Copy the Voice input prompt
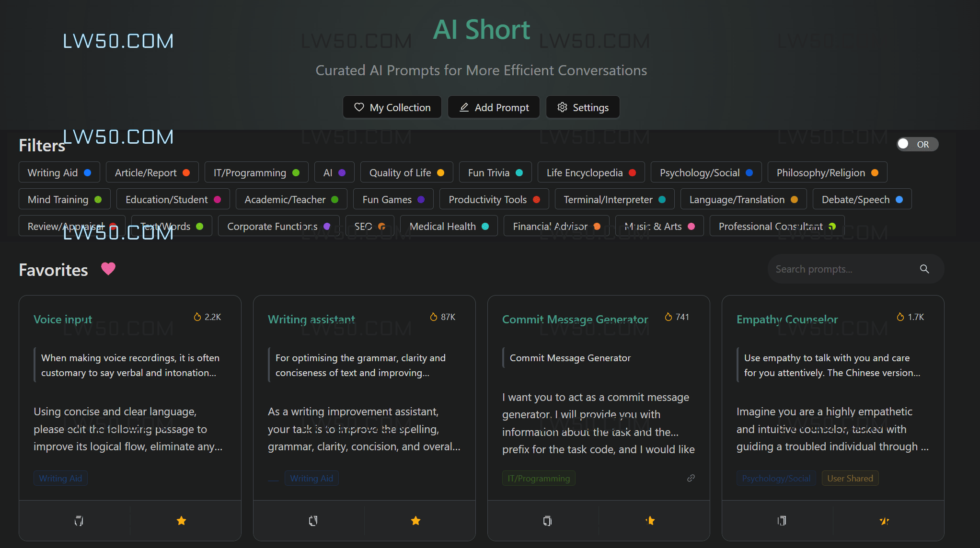980x548 pixels. pyautogui.click(x=79, y=521)
